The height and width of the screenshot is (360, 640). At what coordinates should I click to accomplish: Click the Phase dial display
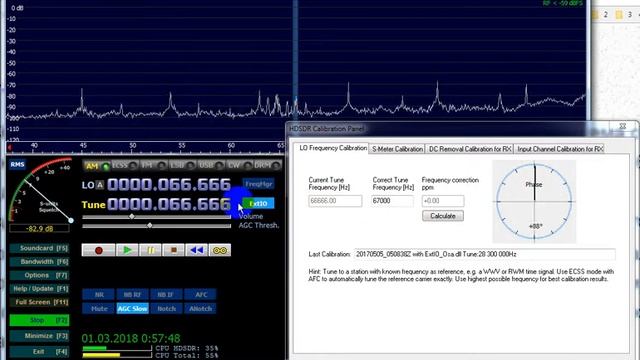point(534,201)
